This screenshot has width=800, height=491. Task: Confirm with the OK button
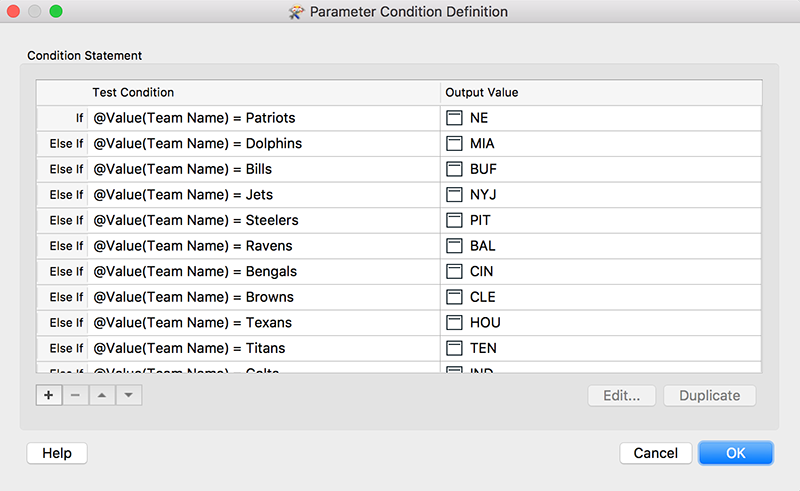click(736, 453)
